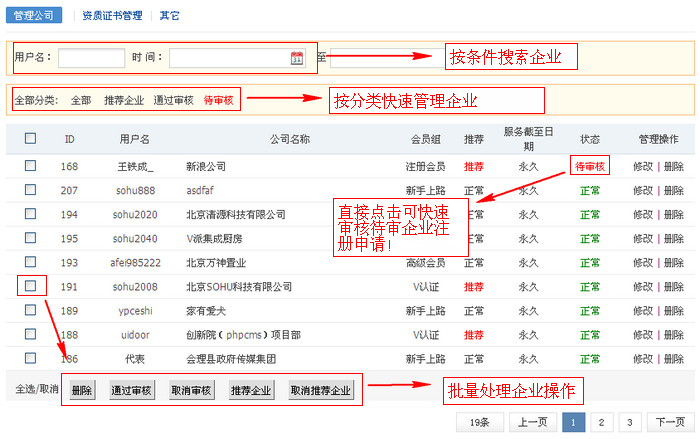Focus the 用户名 search input field
The height and width of the screenshot is (439, 700).
tap(92, 58)
